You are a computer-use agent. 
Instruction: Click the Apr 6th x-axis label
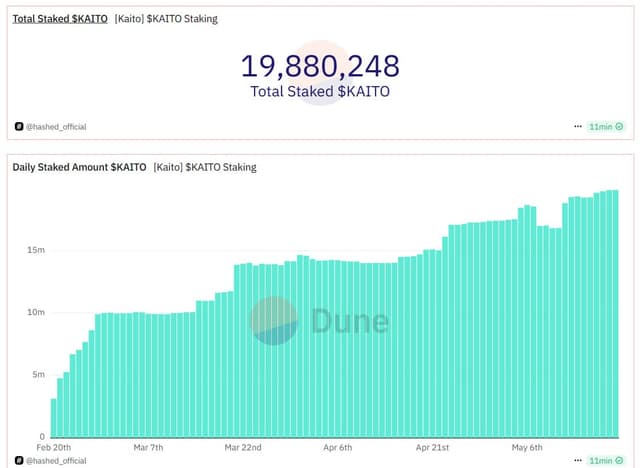click(338, 448)
